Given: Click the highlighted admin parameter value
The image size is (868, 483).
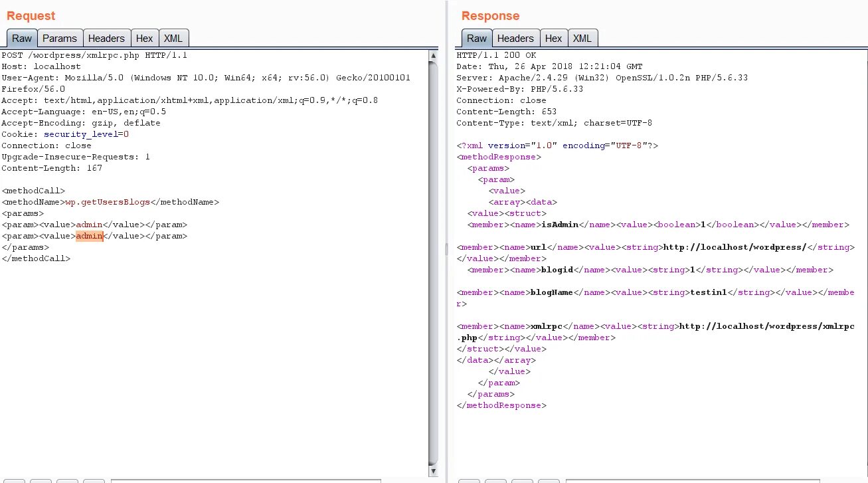Looking at the screenshot, I should click(x=90, y=236).
